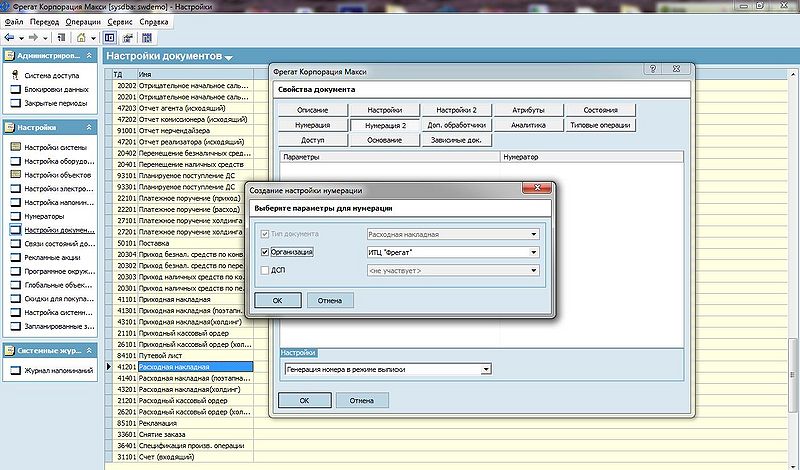Click the Связи состояний до... sidebar icon
This screenshot has width=800, height=470.
coord(16,243)
